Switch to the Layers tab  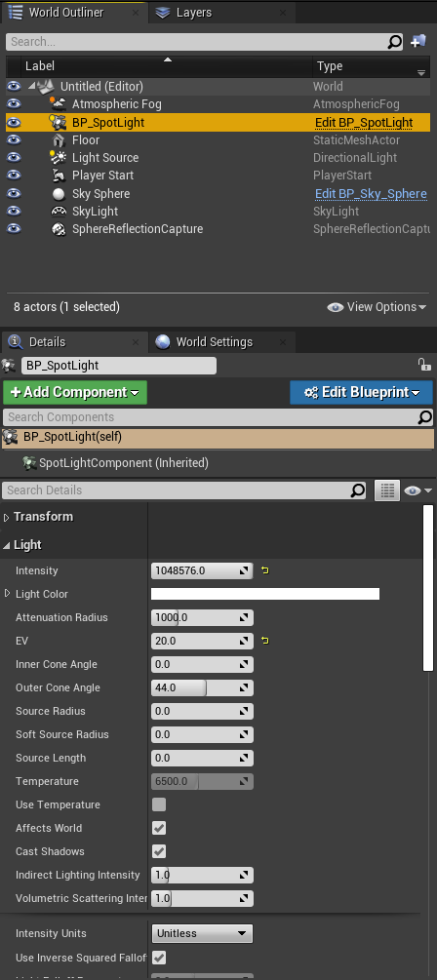[x=194, y=13]
